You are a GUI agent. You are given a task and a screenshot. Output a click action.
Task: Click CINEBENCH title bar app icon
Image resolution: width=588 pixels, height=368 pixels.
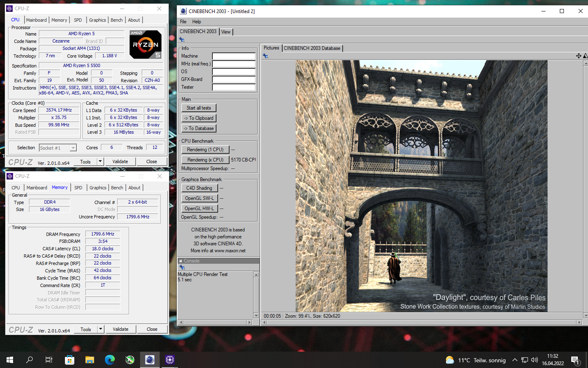(183, 11)
